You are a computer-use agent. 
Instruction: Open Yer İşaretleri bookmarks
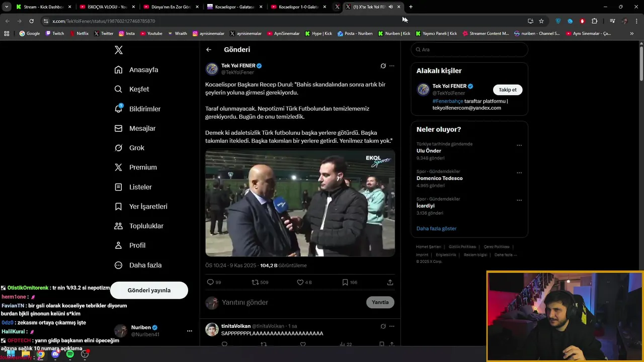[x=141, y=207]
